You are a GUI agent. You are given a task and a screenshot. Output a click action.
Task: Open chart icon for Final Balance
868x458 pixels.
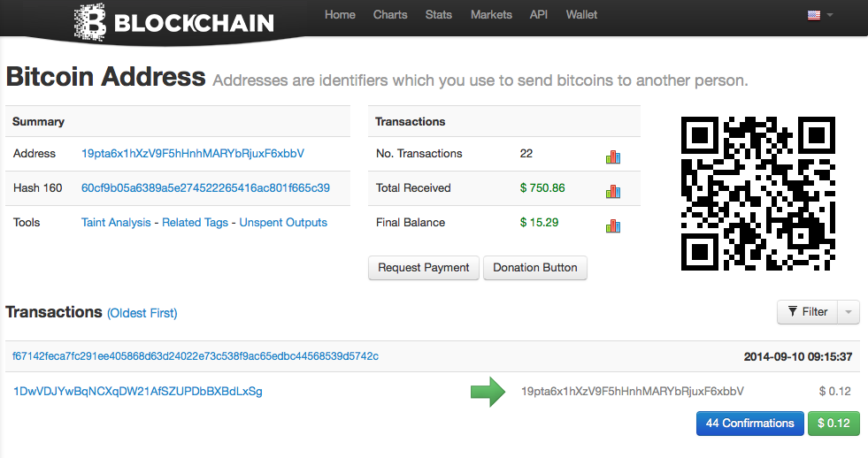click(x=613, y=225)
